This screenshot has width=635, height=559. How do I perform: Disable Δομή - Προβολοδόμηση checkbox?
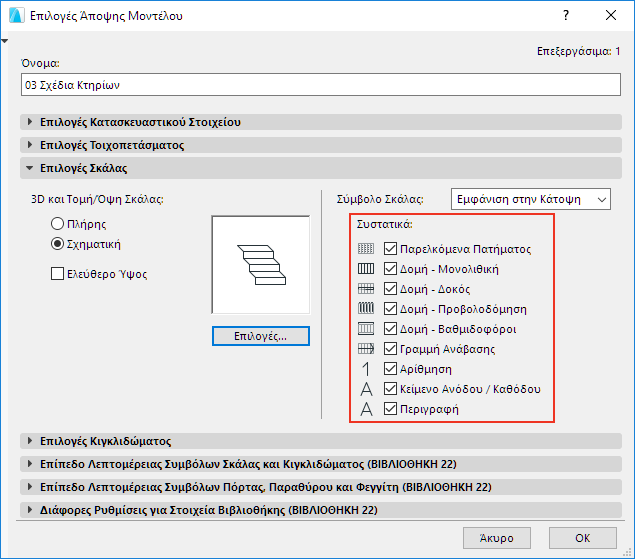(x=390, y=309)
